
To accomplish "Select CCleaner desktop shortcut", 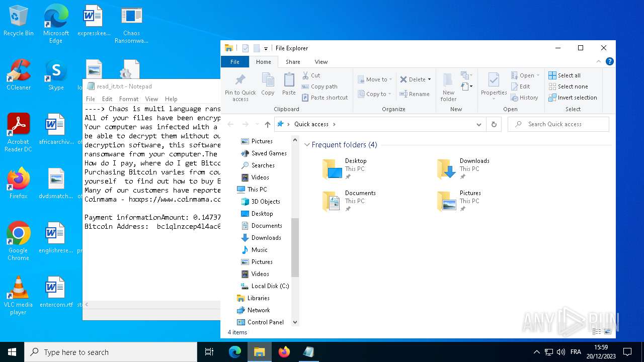I will point(19,75).
